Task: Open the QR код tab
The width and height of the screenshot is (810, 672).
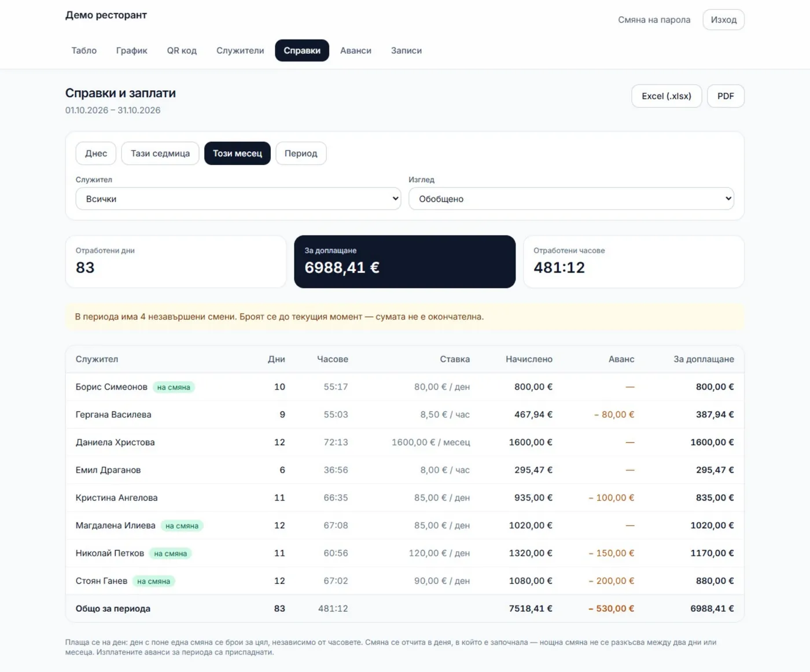Action: pyautogui.click(x=182, y=50)
